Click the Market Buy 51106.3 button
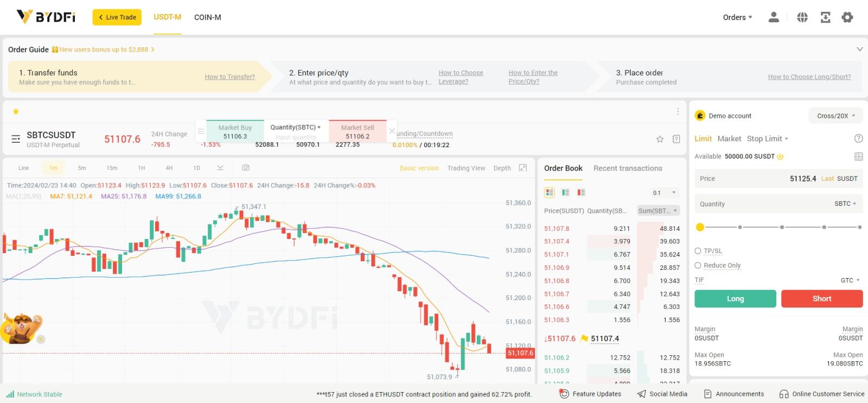 235,131
